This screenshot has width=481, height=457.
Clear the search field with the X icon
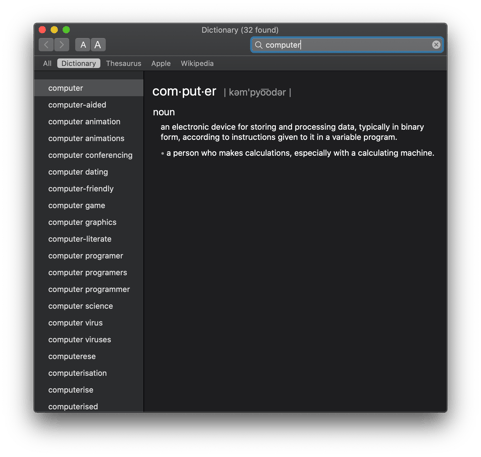click(436, 45)
